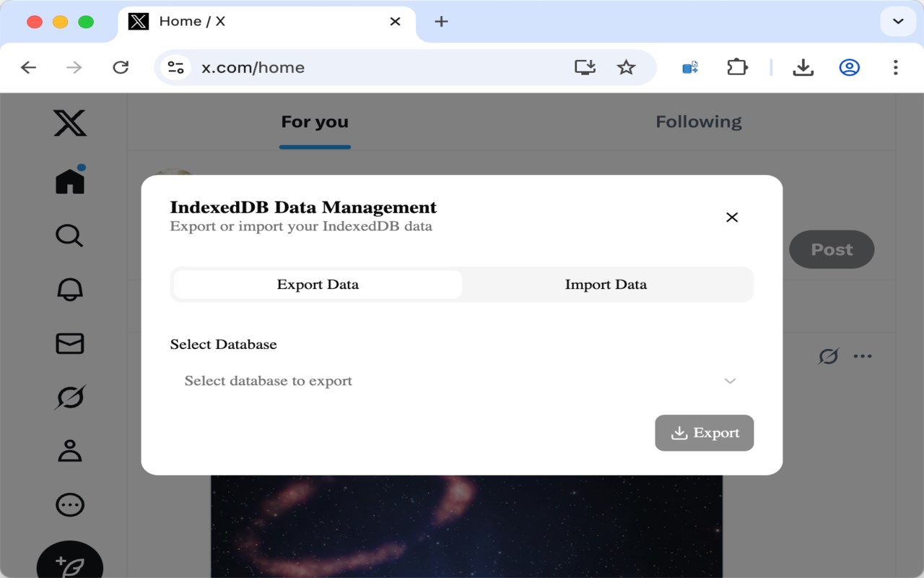This screenshot has width=924, height=578.
Task: Switch to Export Data tab
Action: pos(318,285)
